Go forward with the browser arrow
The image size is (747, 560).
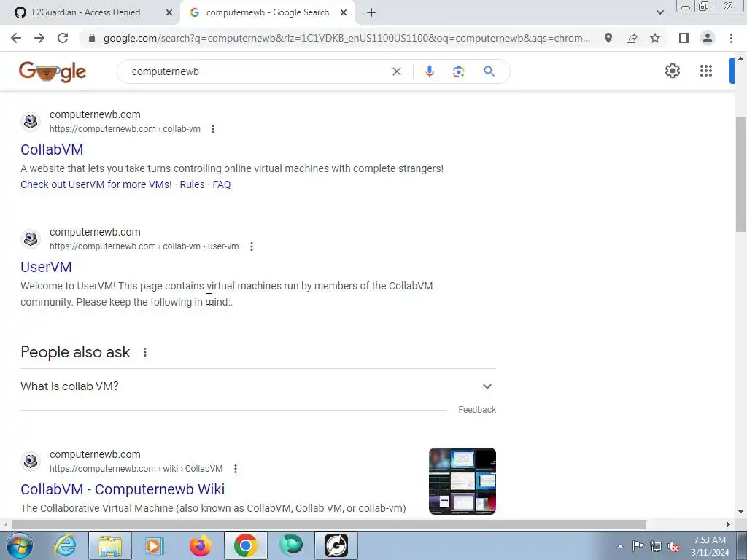point(39,38)
